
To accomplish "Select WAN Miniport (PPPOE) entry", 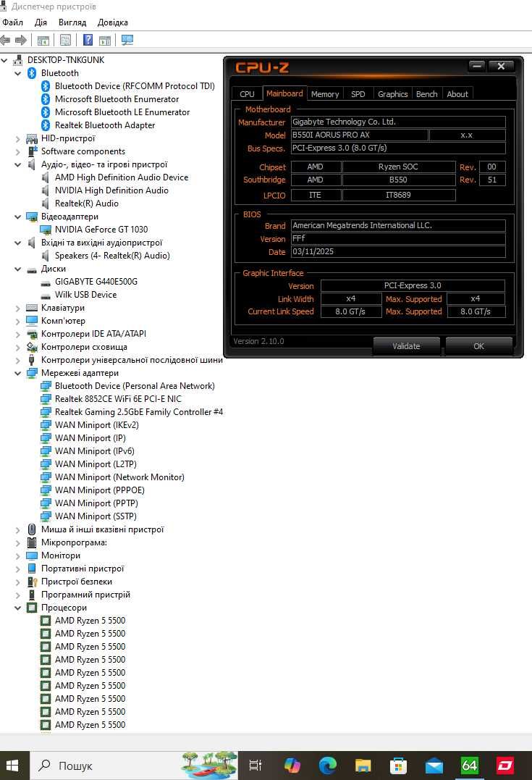I will [x=100, y=490].
